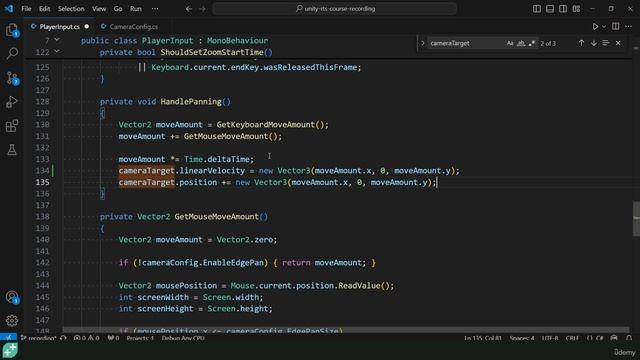Open the View menu
The height and width of the screenshot is (360, 640).
(x=99, y=8)
